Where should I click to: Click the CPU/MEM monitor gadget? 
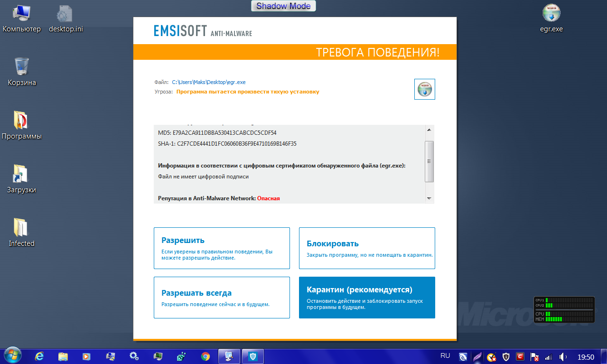564,309
